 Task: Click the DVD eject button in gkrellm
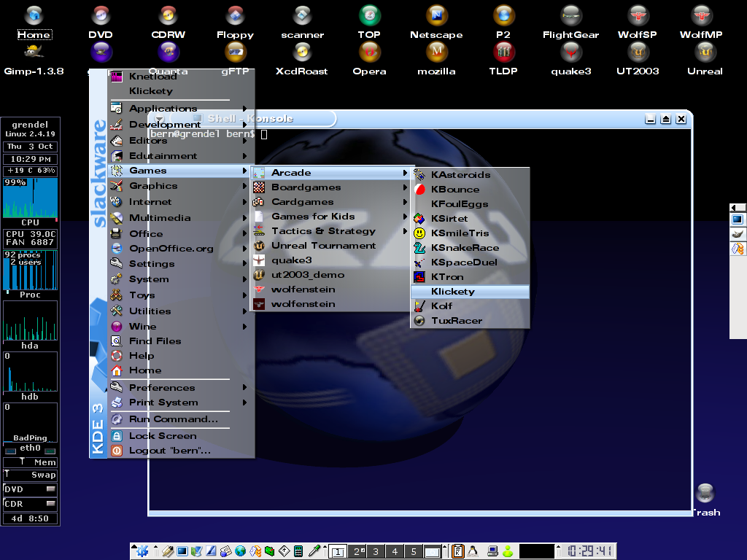(x=51, y=489)
